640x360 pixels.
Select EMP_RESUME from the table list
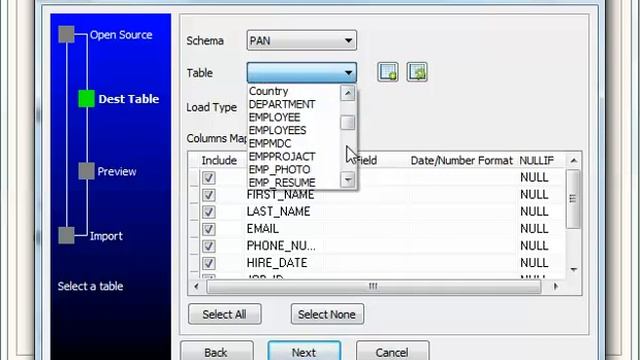(282, 182)
